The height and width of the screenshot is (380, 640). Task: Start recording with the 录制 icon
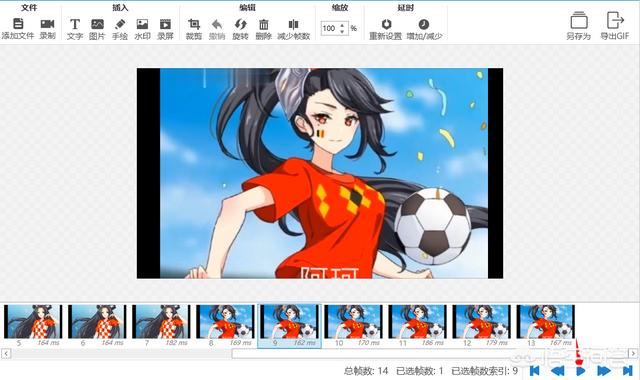click(47, 24)
